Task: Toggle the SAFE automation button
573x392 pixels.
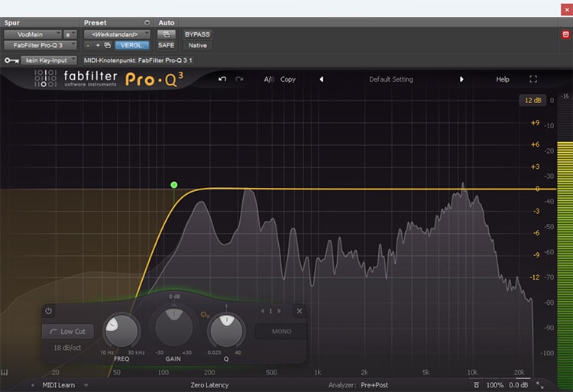Action: tap(167, 45)
